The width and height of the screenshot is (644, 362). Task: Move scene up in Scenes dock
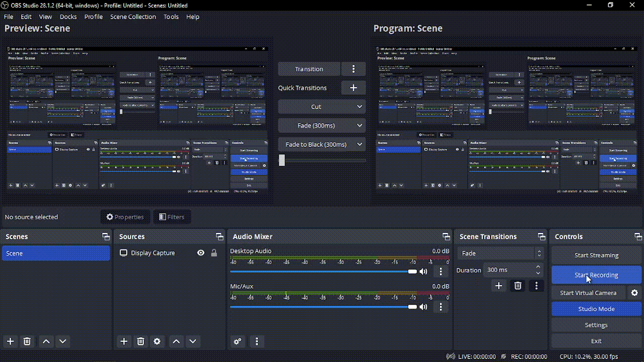[x=46, y=341]
